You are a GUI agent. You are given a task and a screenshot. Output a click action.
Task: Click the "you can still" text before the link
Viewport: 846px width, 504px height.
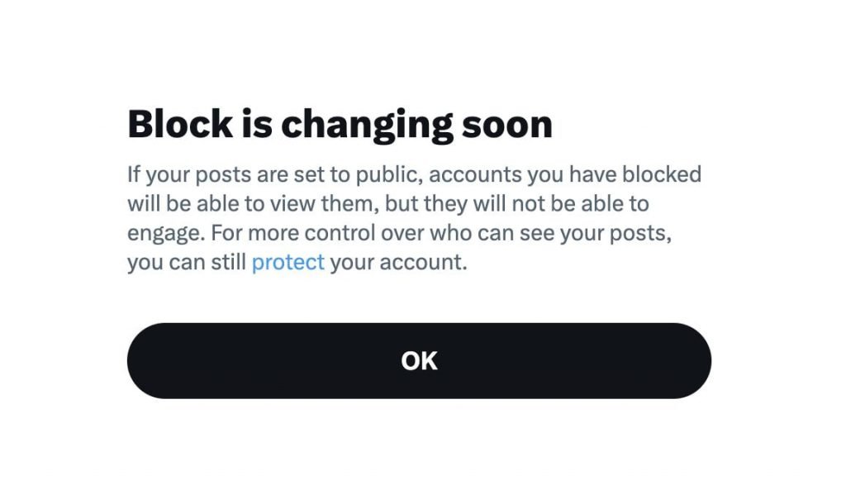(186, 264)
